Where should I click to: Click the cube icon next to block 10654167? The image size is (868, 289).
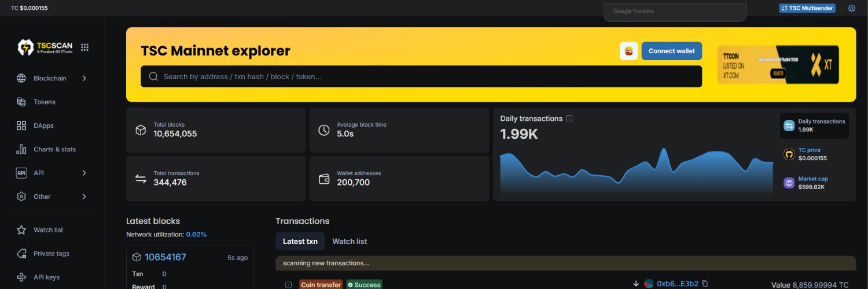137,257
